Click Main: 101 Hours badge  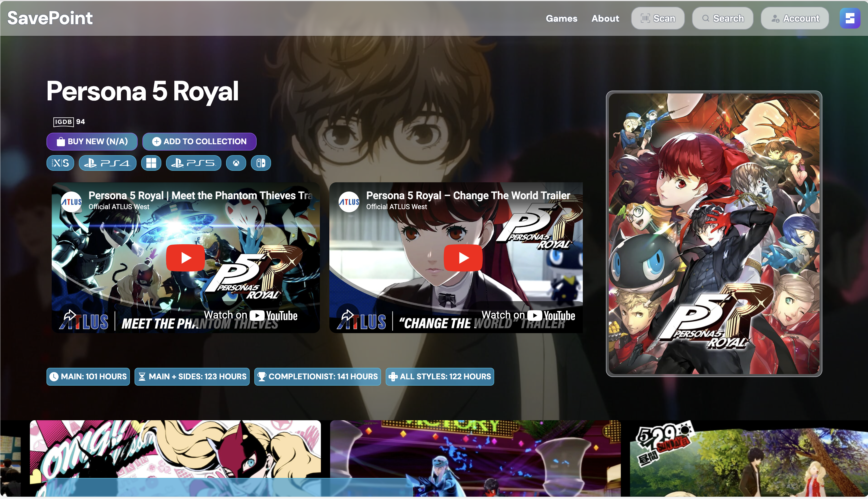(x=88, y=377)
